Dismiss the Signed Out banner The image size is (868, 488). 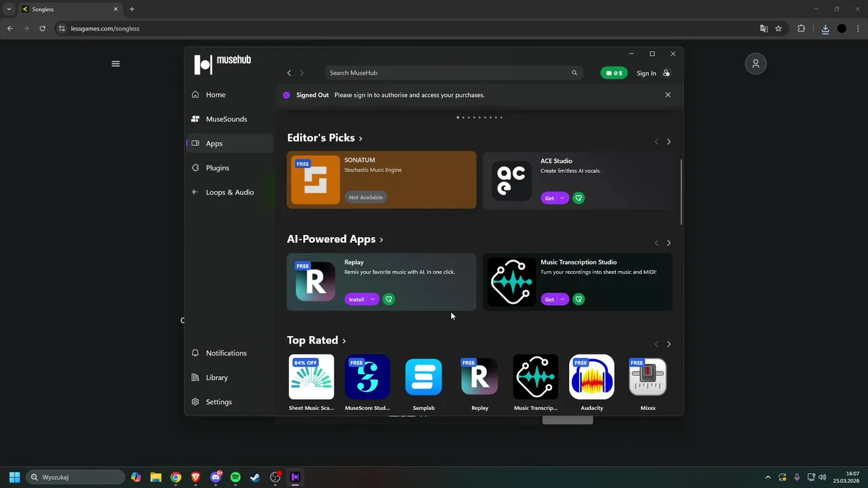click(x=668, y=95)
